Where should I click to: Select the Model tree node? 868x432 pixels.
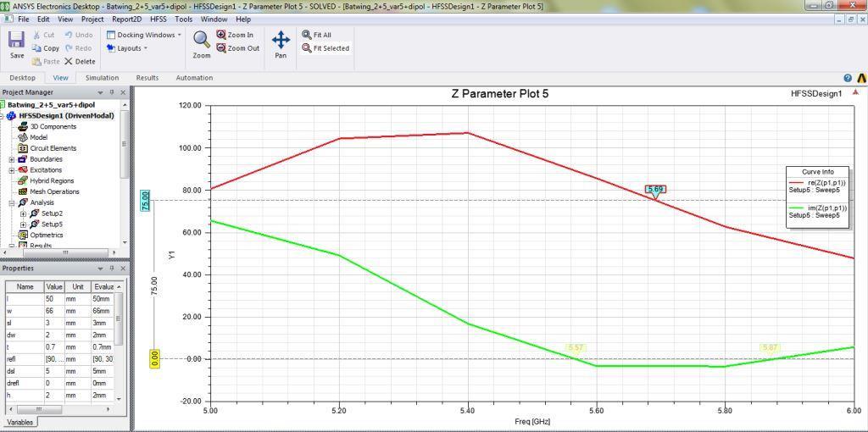click(x=39, y=137)
